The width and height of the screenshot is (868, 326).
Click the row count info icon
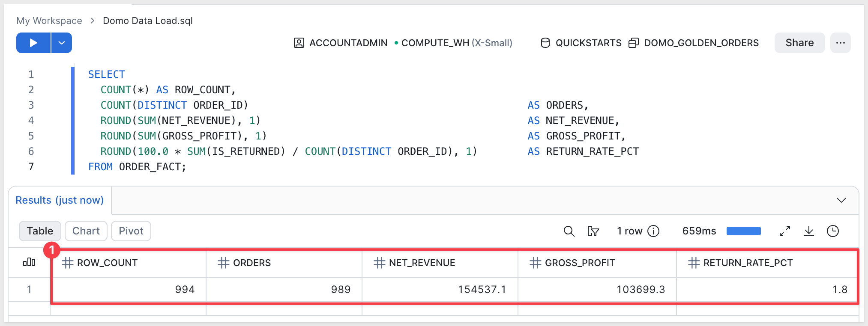[x=653, y=231]
